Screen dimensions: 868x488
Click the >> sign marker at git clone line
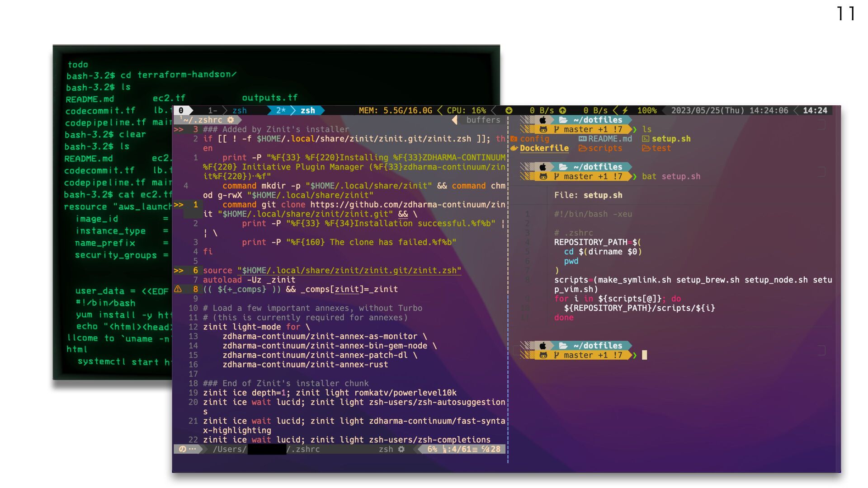tap(179, 205)
